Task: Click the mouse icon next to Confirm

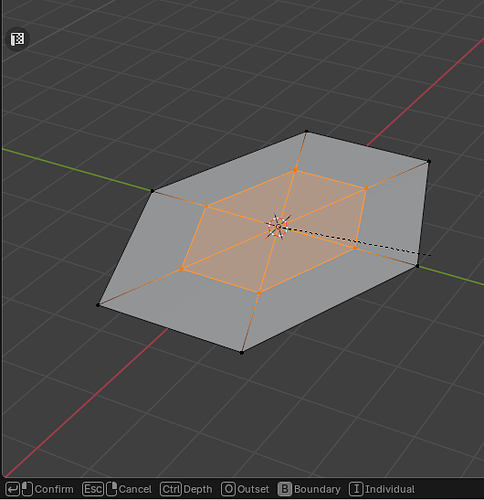Action: coord(27,489)
